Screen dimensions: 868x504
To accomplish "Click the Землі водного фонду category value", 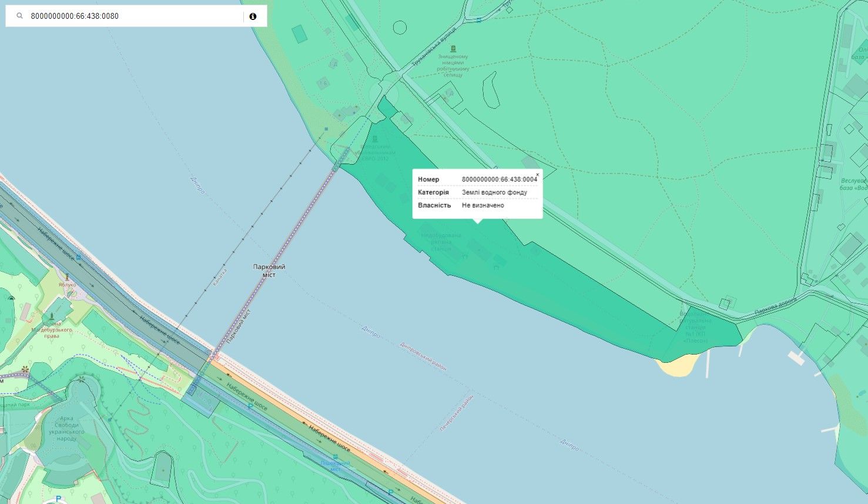I will coord(494,192).
